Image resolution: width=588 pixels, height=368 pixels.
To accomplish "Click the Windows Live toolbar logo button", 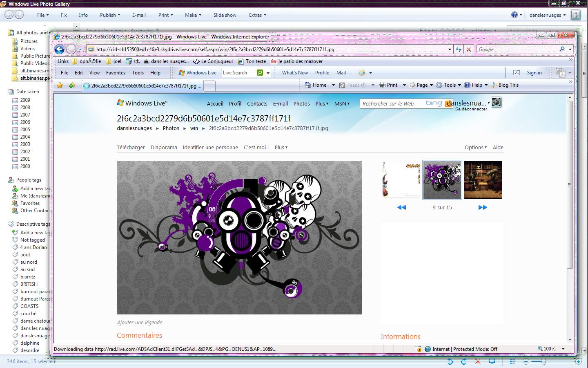I will 198,73.
